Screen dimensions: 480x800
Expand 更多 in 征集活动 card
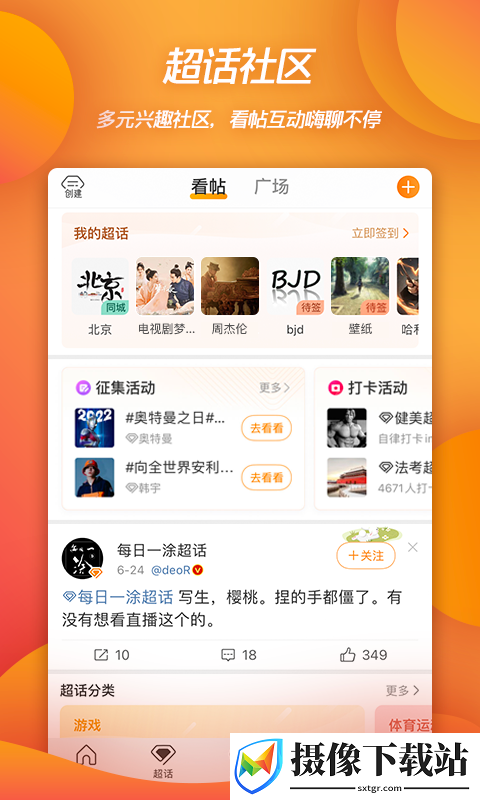pyautogui.click(x=274, y=388)
